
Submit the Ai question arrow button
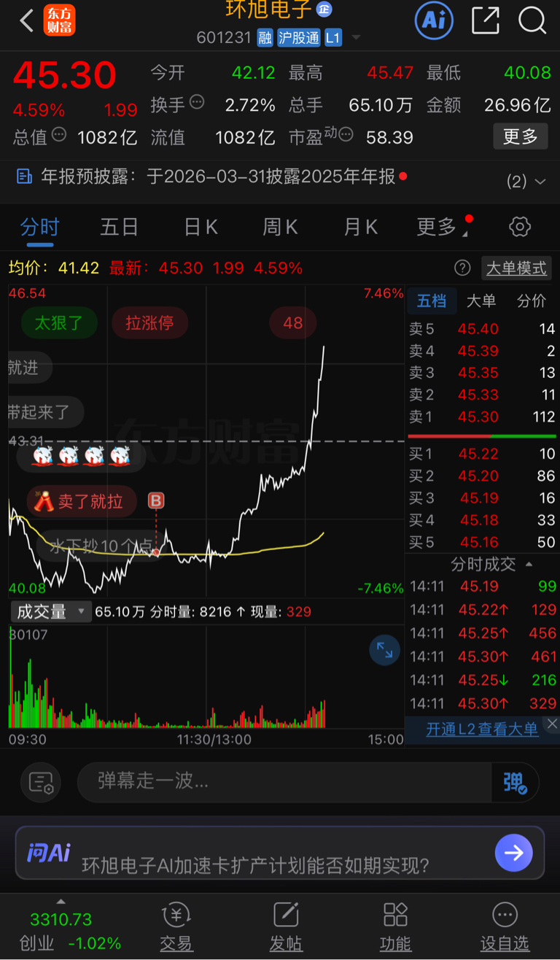[x=514, y=853]
